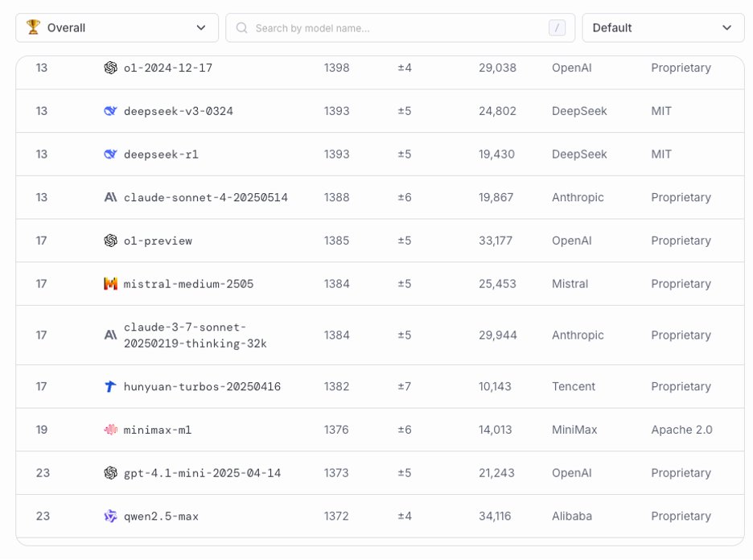Click the OpenAI logo next to o1-2024-12-17
This screenshot has height=560, width=753.
pos(110,68)
